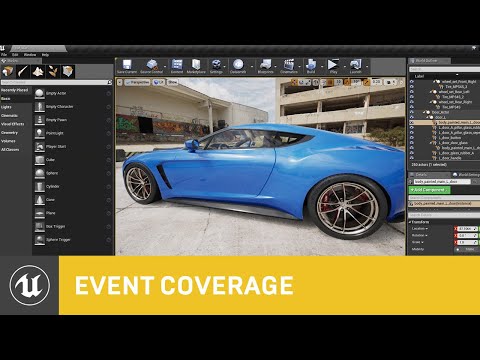This screenshot has height=360, width=480.
Task: Click the green Add Component button
Action: 429,190
